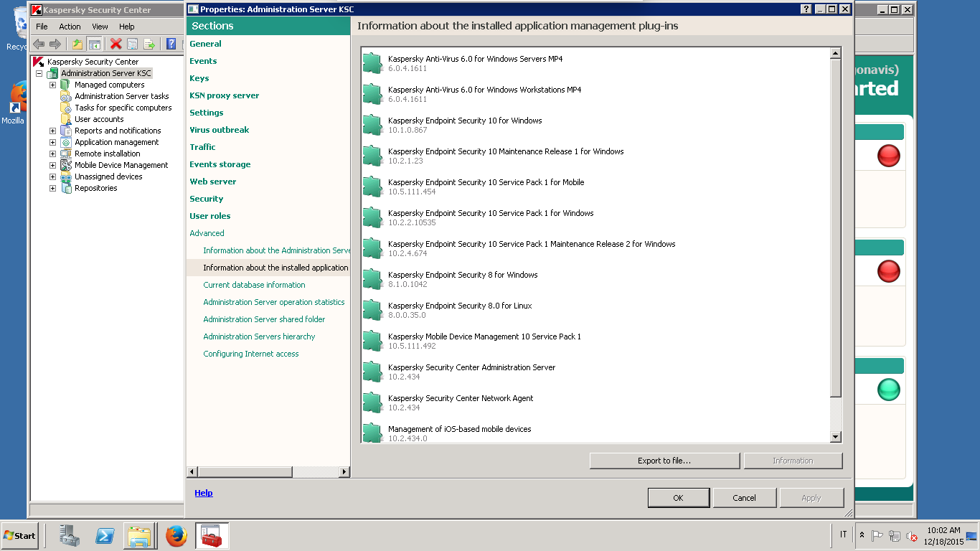The image size is (980, 551).
Task: Click the Sections pane horizontal scroll right arrow
Action: click(x=344, y=471)
